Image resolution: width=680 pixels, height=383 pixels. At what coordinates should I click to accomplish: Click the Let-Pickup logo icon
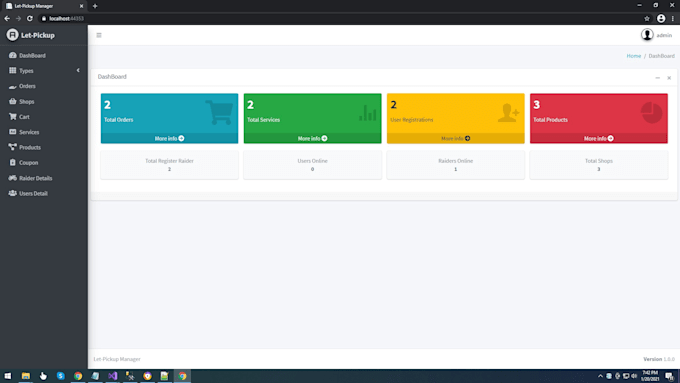(13, 35)
